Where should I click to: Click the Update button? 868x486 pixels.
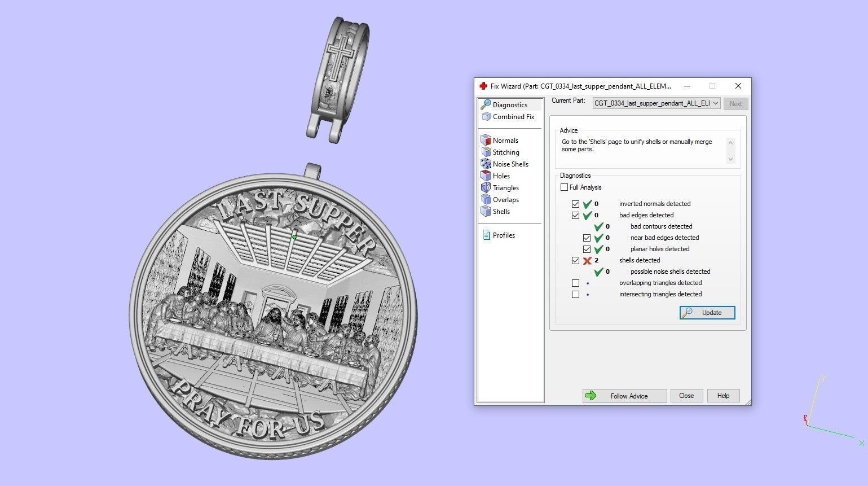pos(707,313)
